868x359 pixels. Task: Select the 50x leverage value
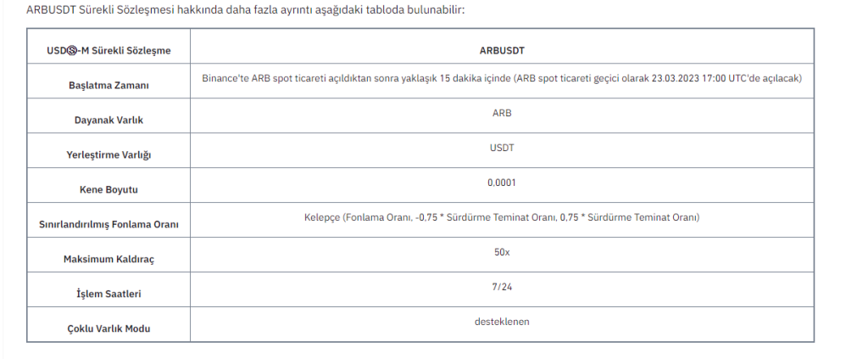point(502,252)
